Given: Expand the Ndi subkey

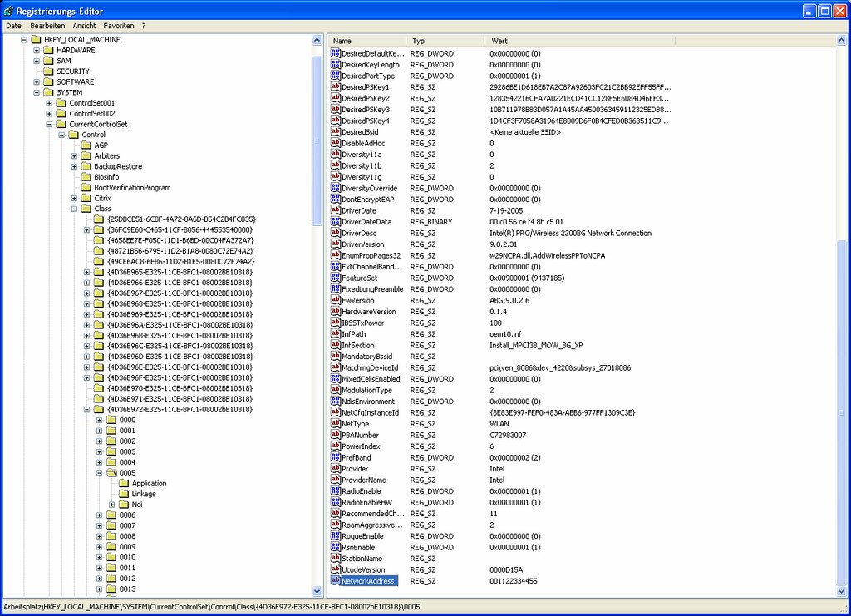Looking at the screenshot, I should (x=112, y=505).
